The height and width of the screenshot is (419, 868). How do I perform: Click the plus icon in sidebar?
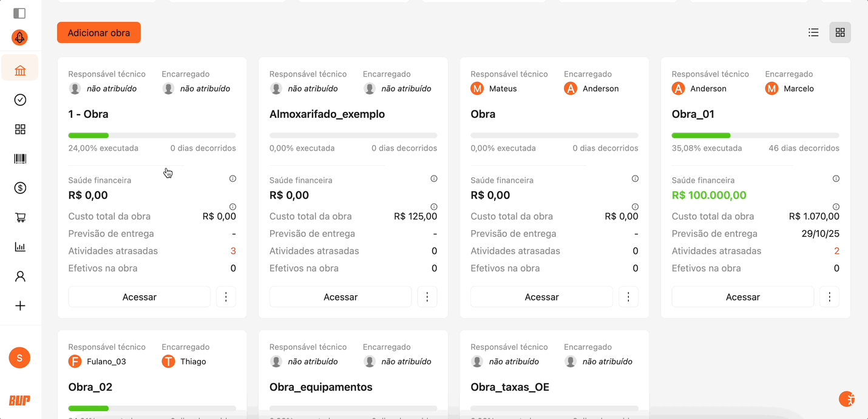(20, 306)
